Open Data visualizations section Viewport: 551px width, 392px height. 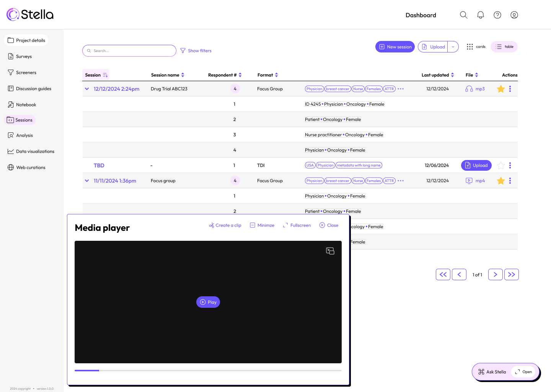(x=31, y=151)
